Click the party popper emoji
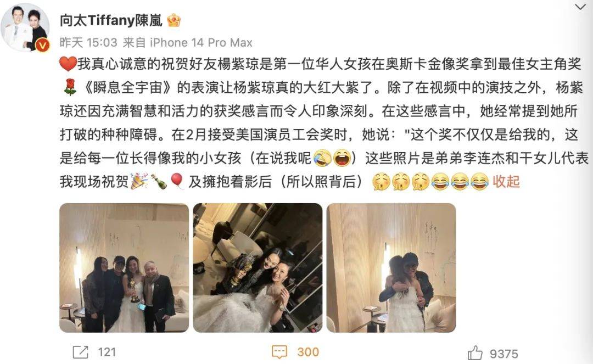Screen dimensions: 593x364 coord(139,181)
